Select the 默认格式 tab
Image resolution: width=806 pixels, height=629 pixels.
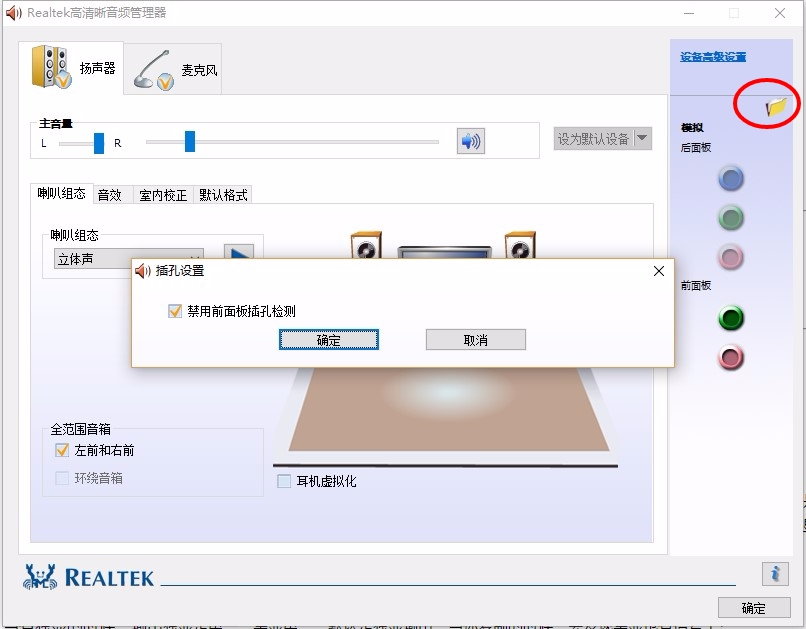tap(223, 195)
